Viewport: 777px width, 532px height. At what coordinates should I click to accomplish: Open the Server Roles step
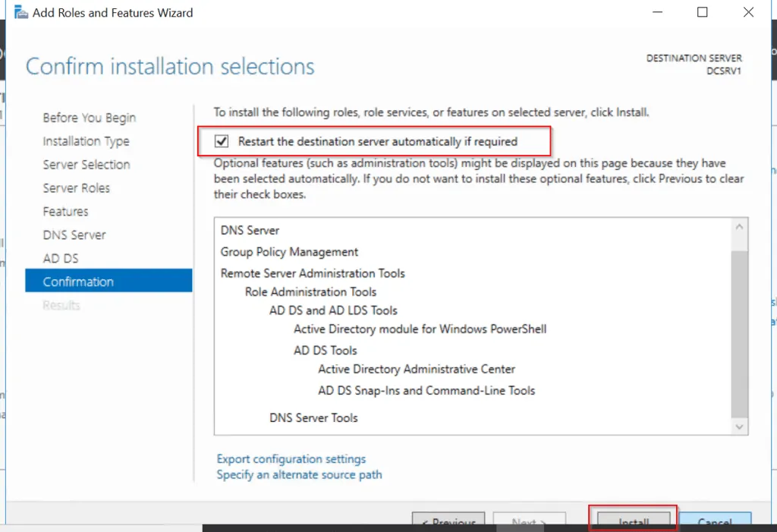click(77, 188)
